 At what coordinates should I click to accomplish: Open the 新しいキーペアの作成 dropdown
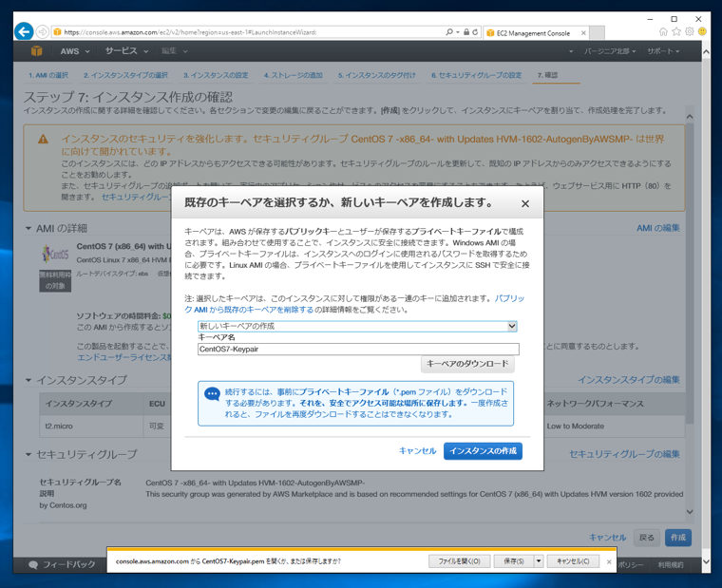click(357, 327)
